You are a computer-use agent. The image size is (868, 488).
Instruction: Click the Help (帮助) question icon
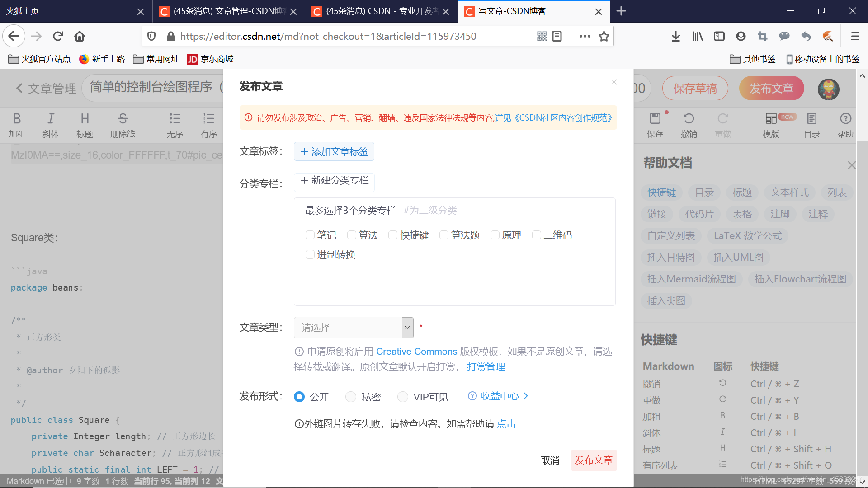(x=845, y=119)
